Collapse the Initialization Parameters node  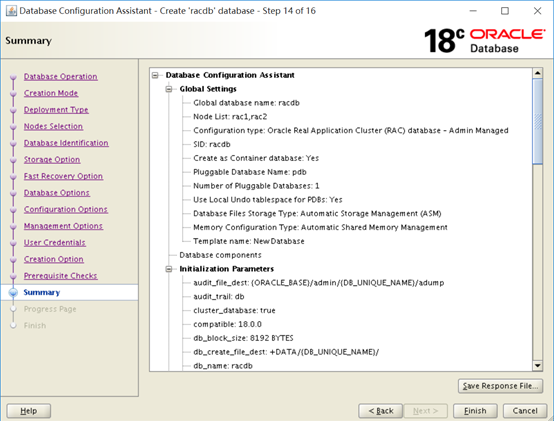pos(169,269)
